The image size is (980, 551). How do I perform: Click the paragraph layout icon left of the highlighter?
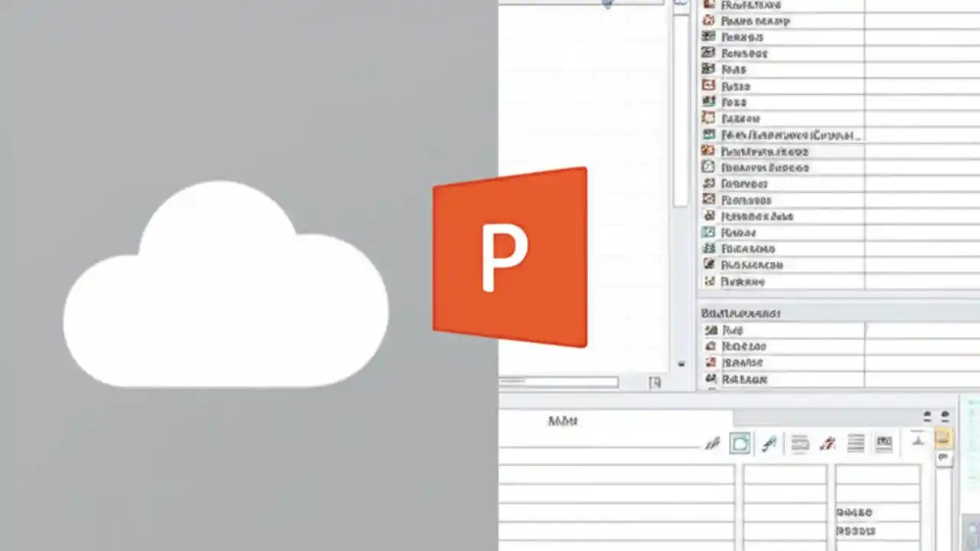click(799, 442)
